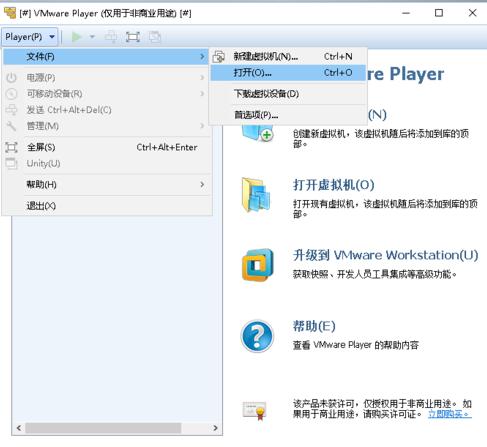Click the Ctrl+N shortcut text

point(338,56)
